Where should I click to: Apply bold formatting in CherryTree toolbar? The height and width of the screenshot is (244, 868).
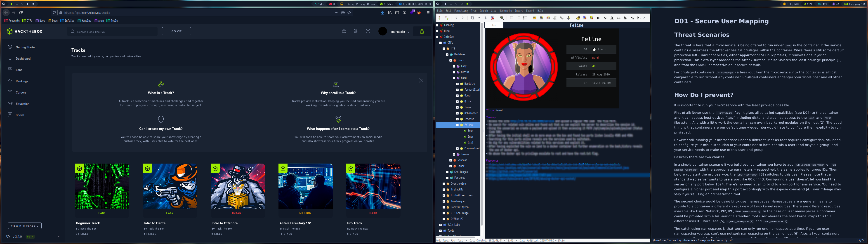(598, 18)
